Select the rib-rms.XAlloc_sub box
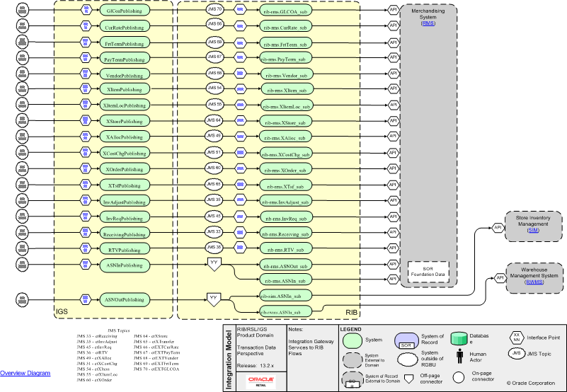Screen dimensions: 567x392 tap(285, 138)
